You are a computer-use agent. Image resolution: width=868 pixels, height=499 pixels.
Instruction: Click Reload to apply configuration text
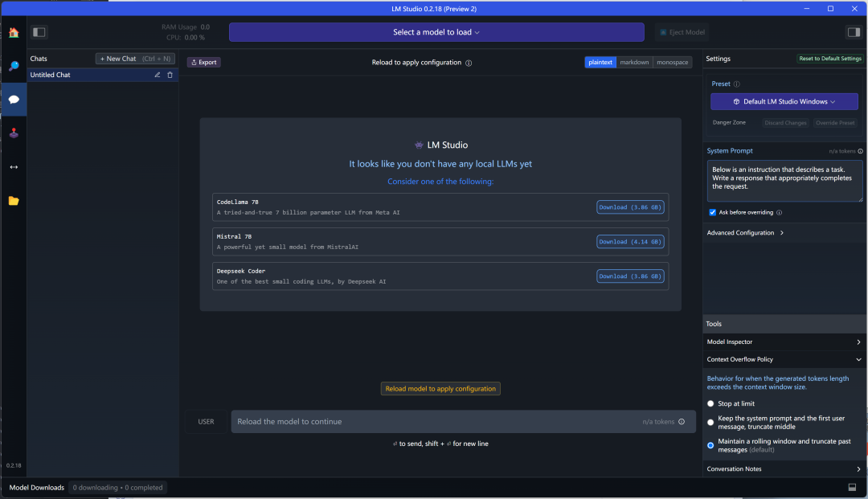[416, 63]
